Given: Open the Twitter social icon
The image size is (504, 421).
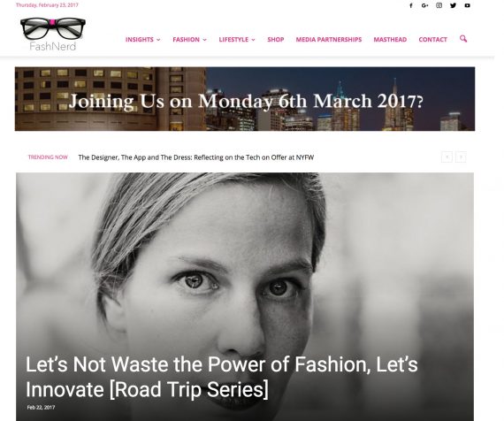Looking at the screenshot, I should coord(454,5).
